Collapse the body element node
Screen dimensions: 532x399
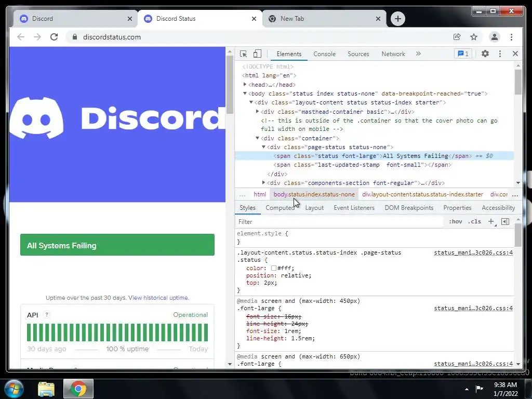(x=245, y=94)
